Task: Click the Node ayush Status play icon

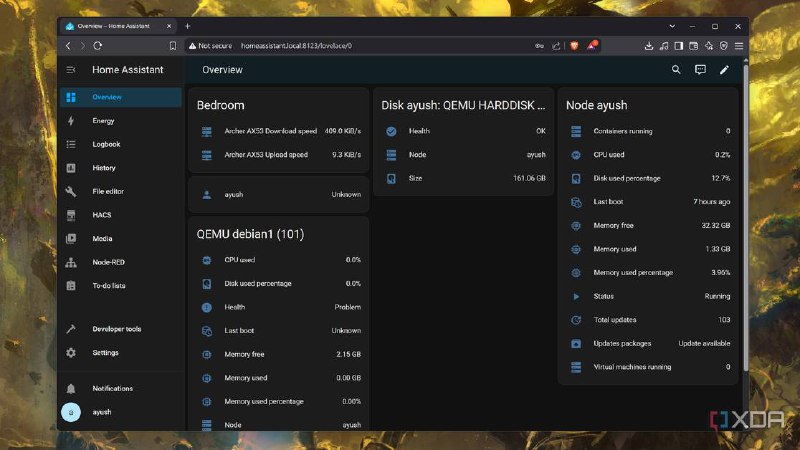Action: click(x=576, y=296)
